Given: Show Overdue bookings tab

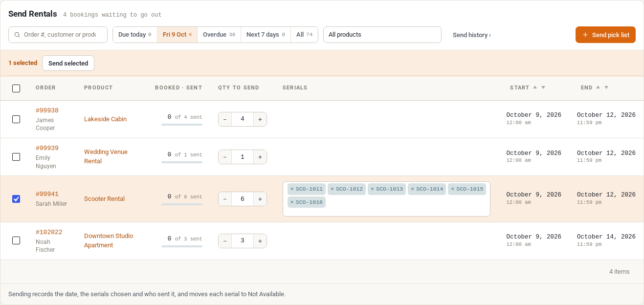Looking at the screenshot, I should (x=219, y=35).
